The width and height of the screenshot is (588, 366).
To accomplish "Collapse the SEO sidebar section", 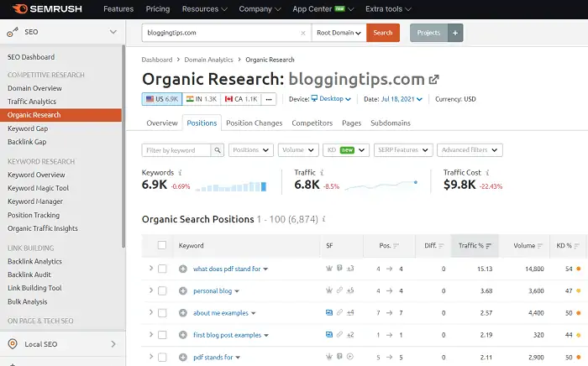I will click(113, 32).
